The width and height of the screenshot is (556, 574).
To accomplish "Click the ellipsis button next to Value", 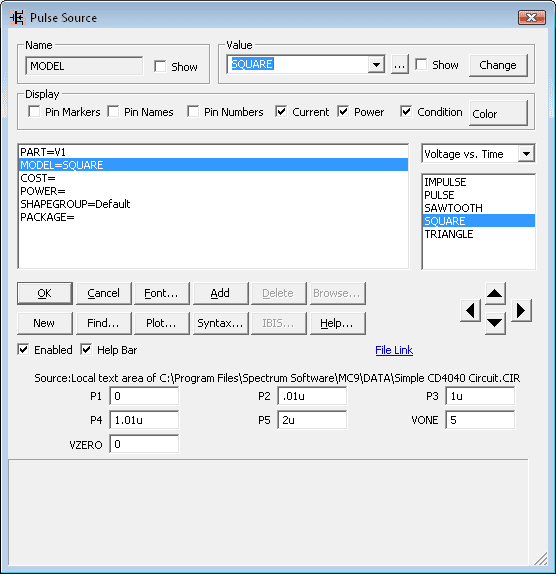I will click(x=400, y=65).
